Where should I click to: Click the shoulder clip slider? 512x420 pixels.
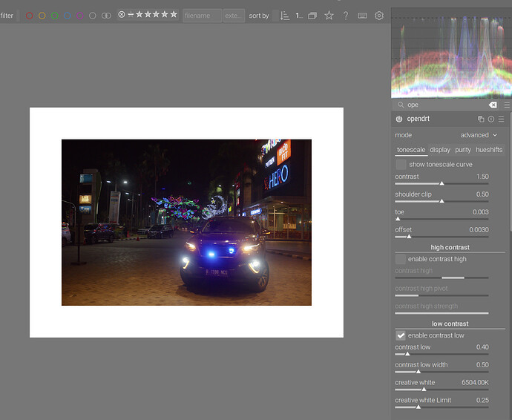point(442,200)
